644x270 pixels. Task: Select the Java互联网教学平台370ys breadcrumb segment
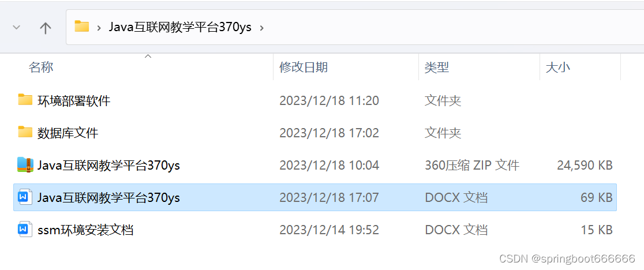point(180,27)
